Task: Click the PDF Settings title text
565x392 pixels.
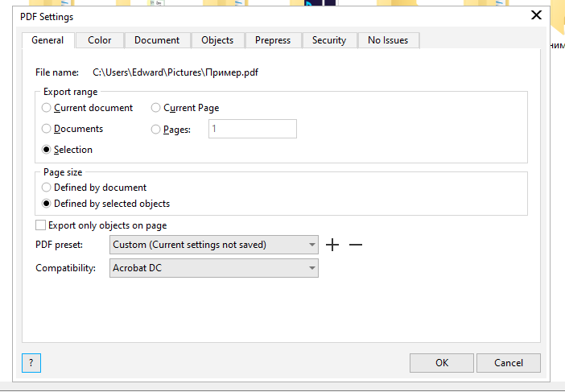Action: point(47,17)
